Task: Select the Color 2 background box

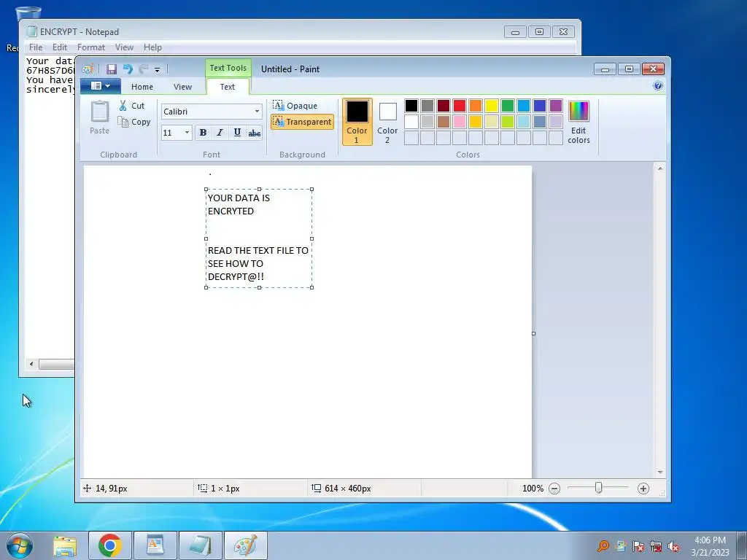Action: pos(387,122)
